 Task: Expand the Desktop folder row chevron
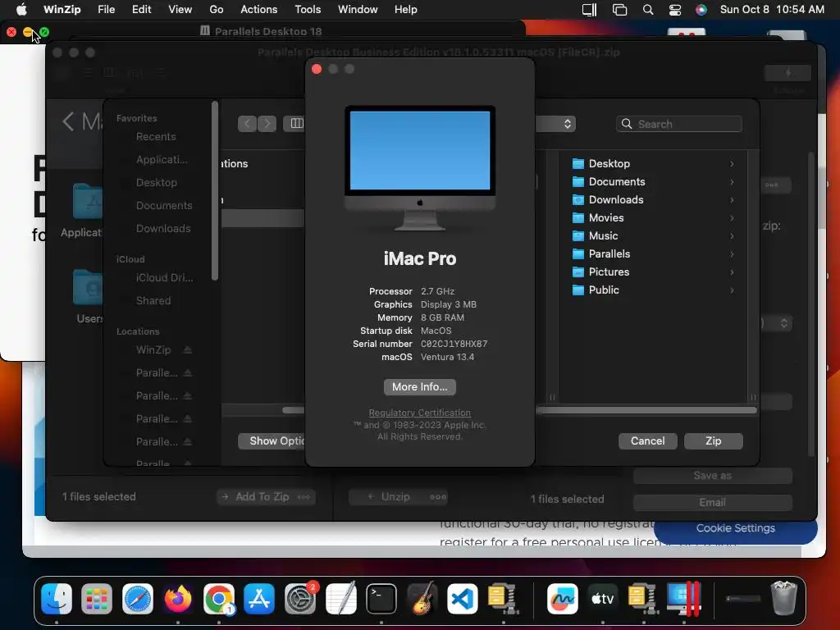tap(732, 164)
